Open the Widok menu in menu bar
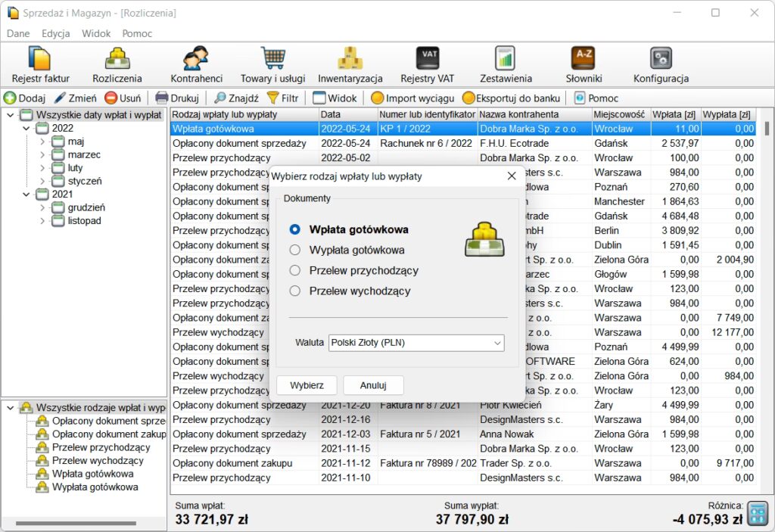Screen dimensions: 775x532 coord(96,33)
